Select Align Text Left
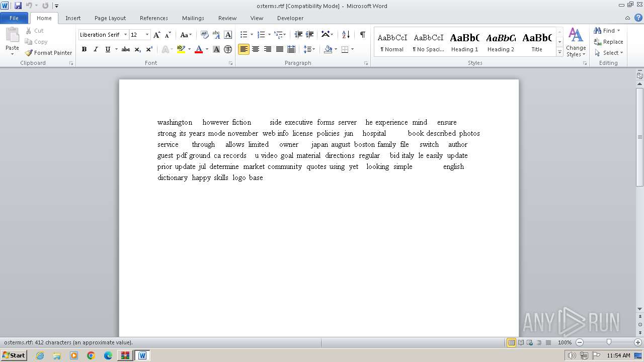Screen dimensions: 644x362 pyautogui.click(x=244, y=49)
